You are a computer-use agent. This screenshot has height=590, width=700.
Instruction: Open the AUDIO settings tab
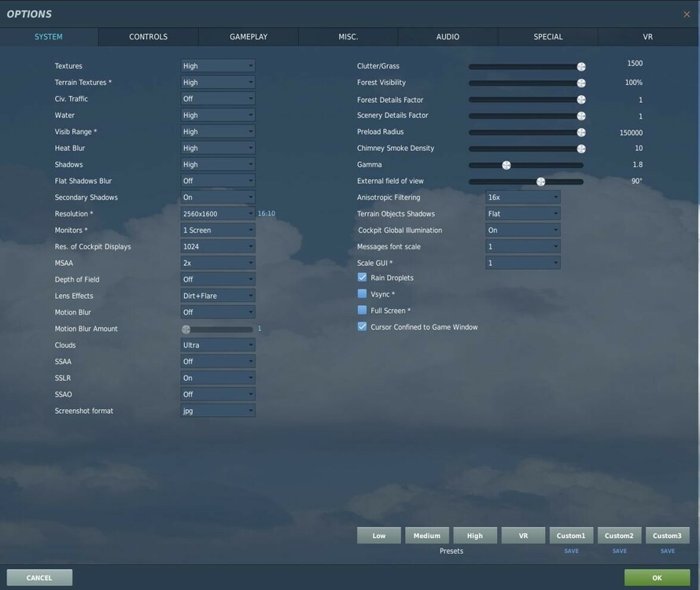coord(448,36)
